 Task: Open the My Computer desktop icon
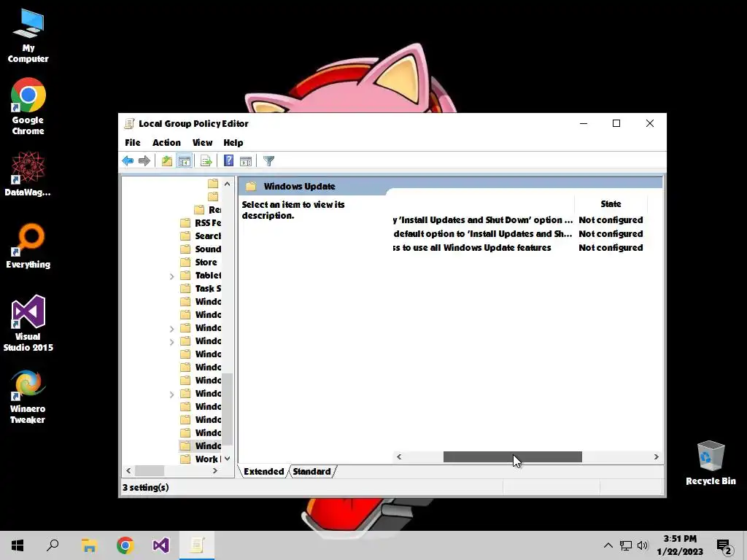point(28,36)
